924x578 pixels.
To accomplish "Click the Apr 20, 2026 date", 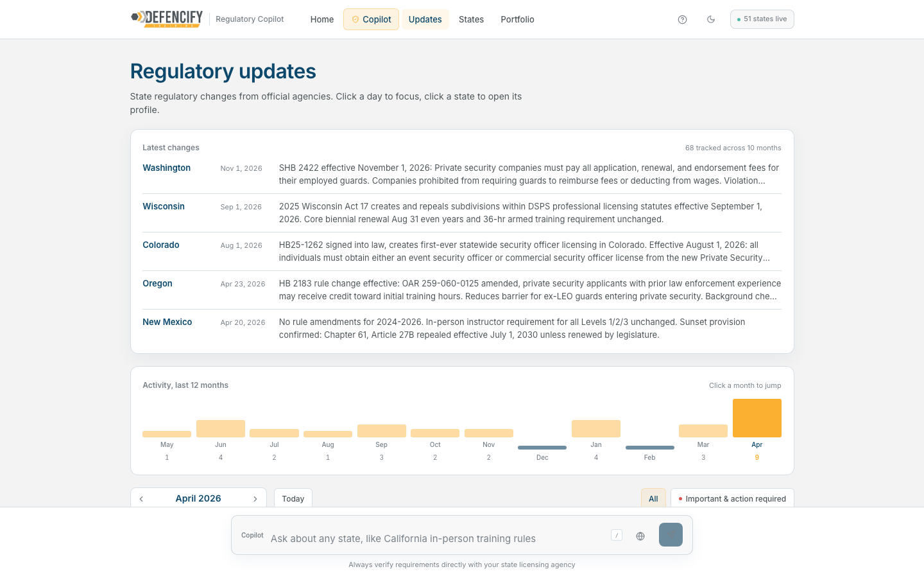I will [243, 322].
